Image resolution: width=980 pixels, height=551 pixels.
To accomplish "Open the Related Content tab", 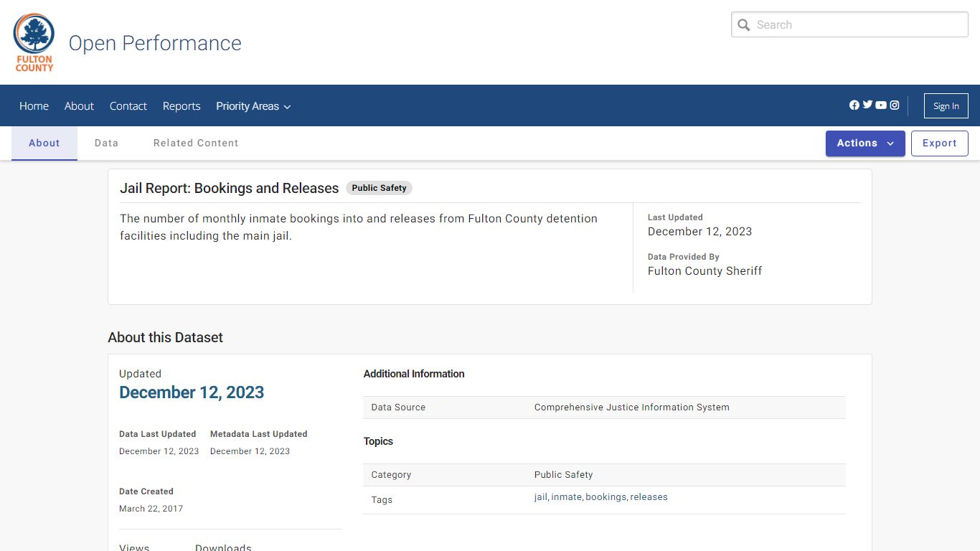I will (x=195, y=143).
